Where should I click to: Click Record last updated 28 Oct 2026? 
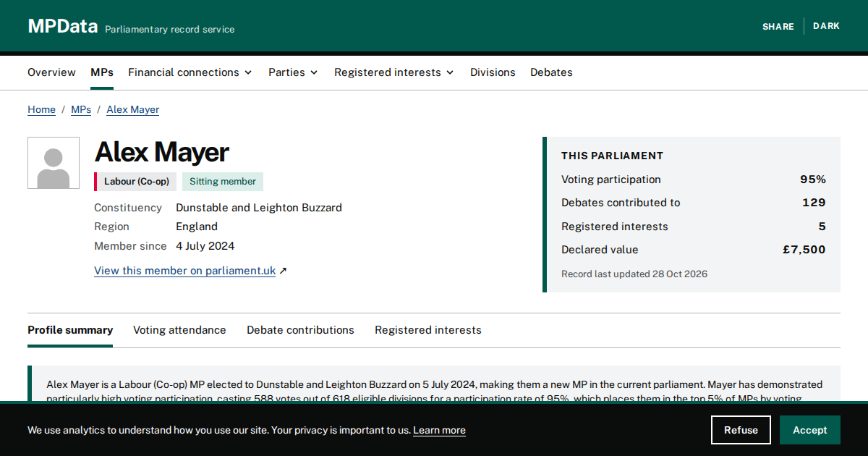point(634,274)
